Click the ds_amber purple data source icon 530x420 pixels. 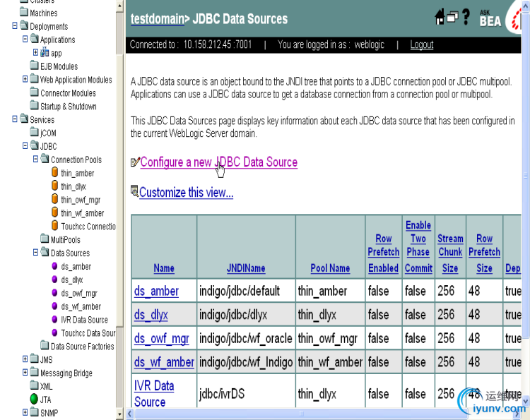coord(54,265)
